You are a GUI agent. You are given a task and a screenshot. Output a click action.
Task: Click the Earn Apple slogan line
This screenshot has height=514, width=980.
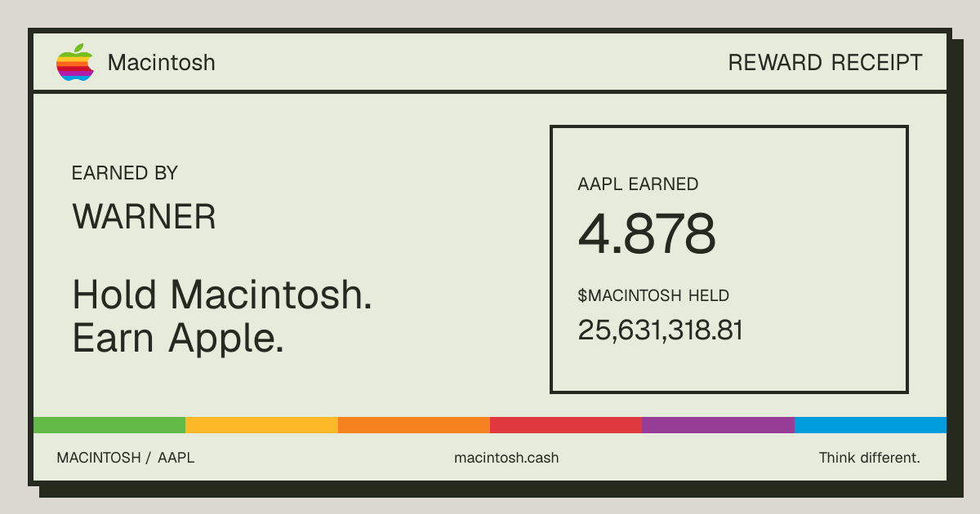pyautogui.click(x=178, y=338)
